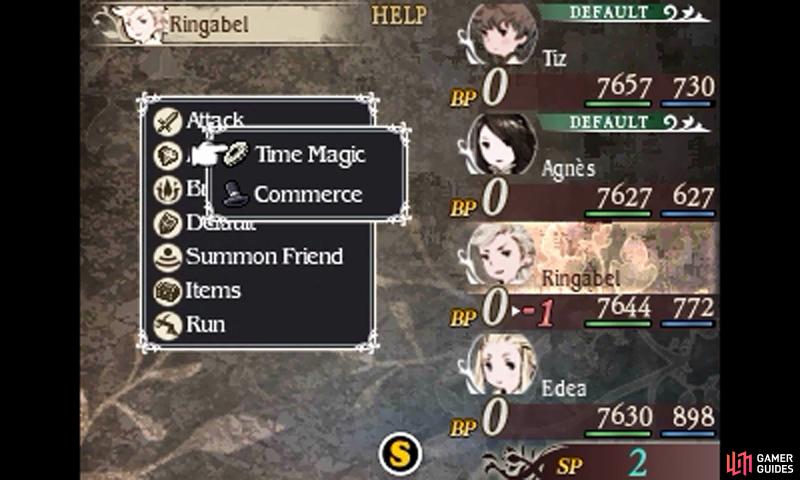Select the Items command
The width and height of the screenshot is (800, 480).
[213, 291]
